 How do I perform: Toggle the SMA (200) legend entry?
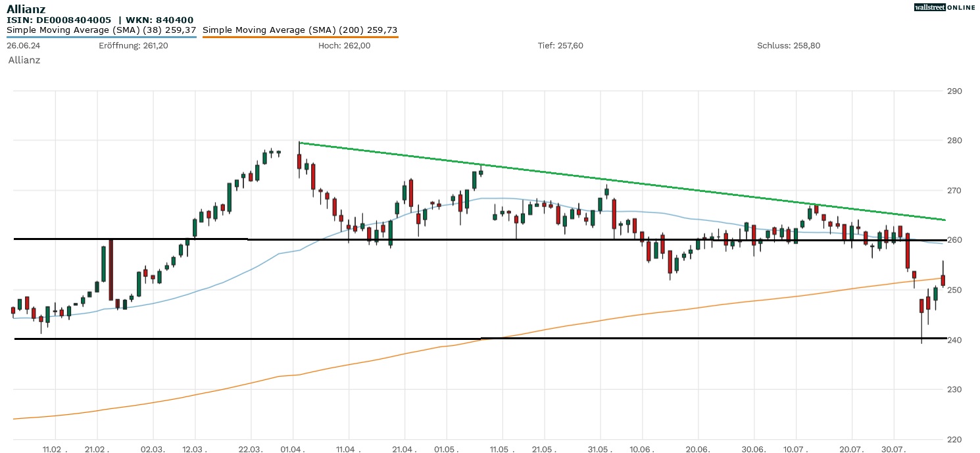click(x=300, y=30)
